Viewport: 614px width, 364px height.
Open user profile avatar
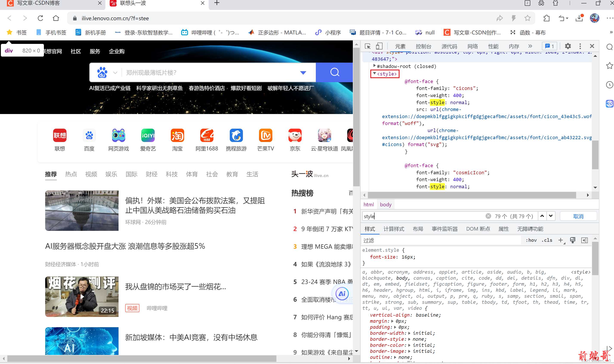[x=594, y=18]
